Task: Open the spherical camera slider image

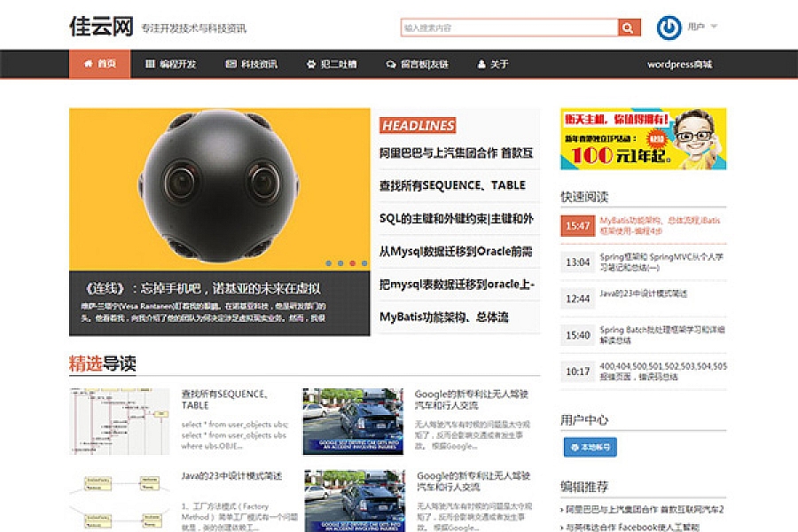Action: [x=219, y=189]
